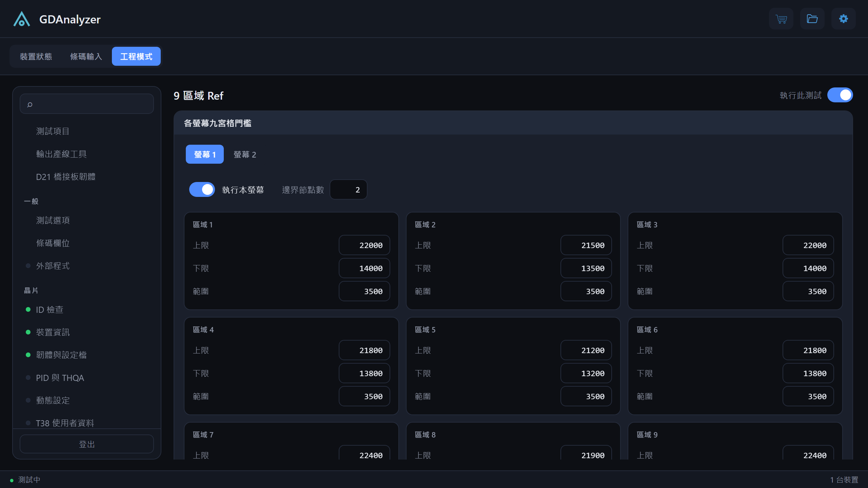Edit 區域 4 下限 field 13800
Viewport: 868px width, 488px height.
coord(364,373)
